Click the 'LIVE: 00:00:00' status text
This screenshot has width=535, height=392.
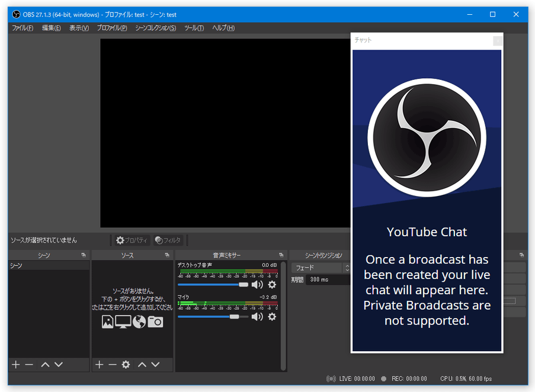pyautogui.click(x=357, y=379)
